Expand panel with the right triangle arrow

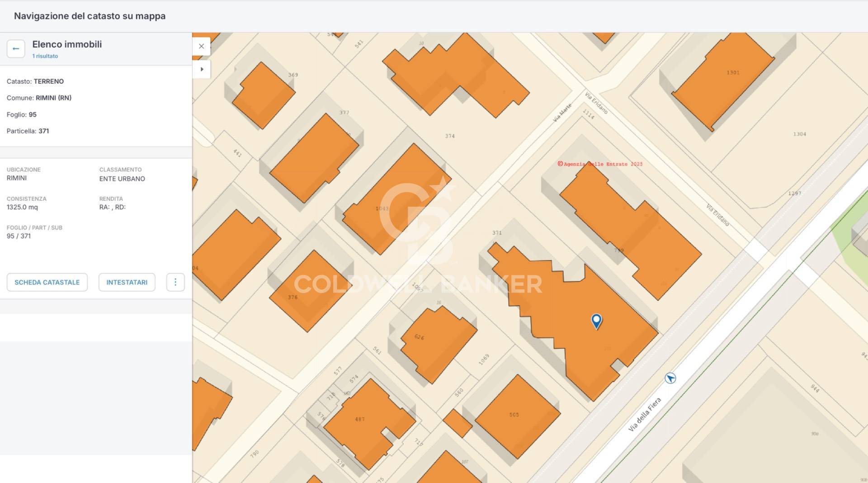coord(202,69)
